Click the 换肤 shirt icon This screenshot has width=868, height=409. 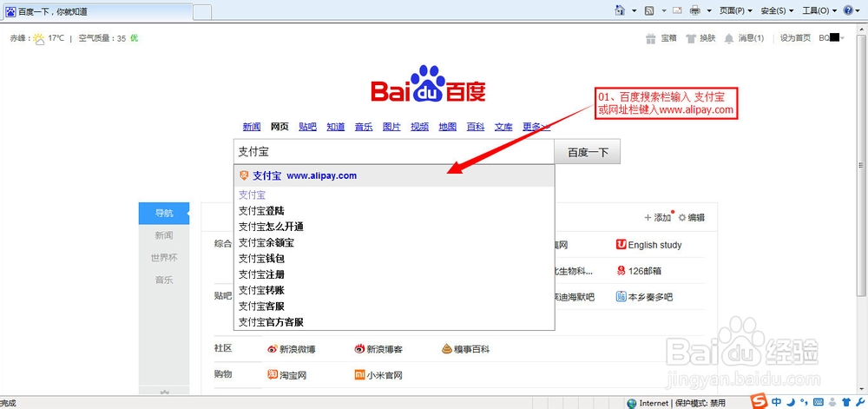tap(690, 38)
